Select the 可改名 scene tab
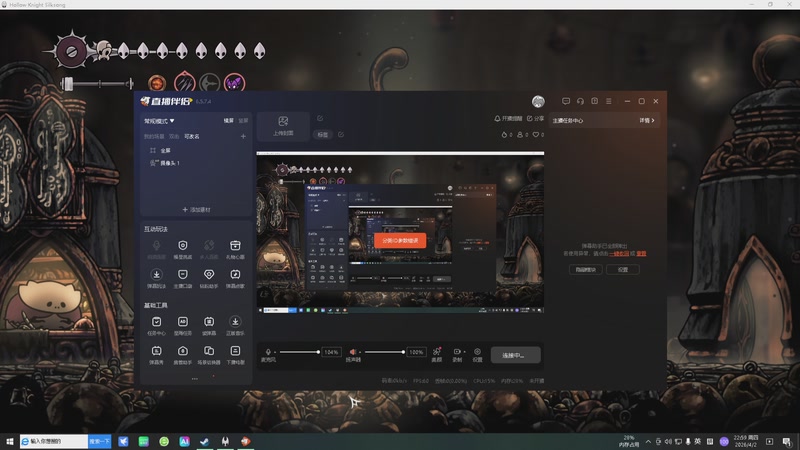Image resolution: width=800 pixels, height=450 pixels. point(192,137)
